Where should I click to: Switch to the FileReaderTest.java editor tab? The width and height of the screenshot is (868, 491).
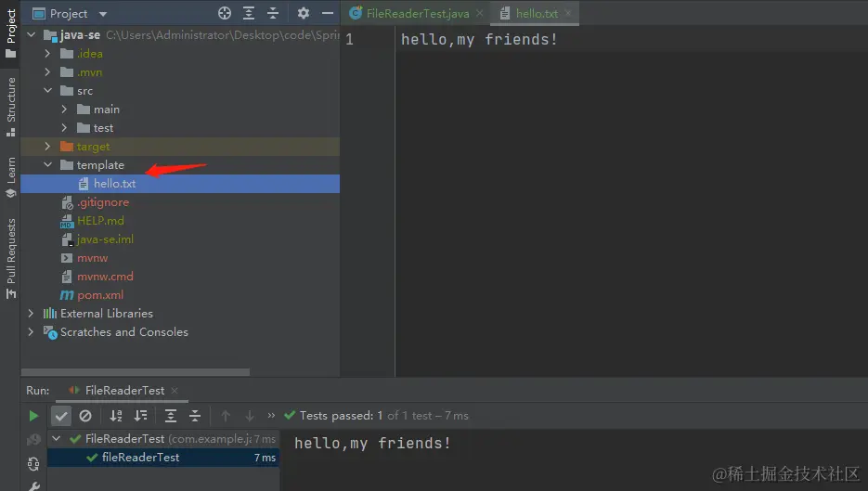click(x=418, y=14)
